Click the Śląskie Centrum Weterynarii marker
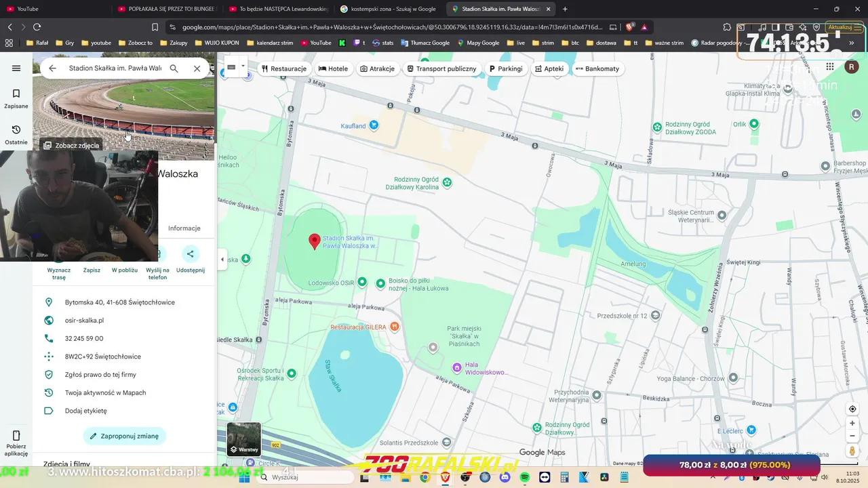The height and width of the screenshot is (488, 868). [x=722, y=215]
